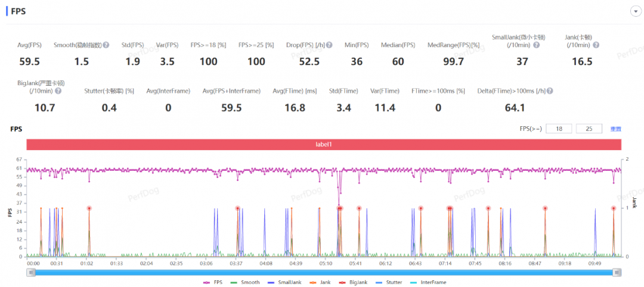This screenshot has height=287, width=644.
Task: Toggle the Stutter series in the legend
Action: click(390, 282)
